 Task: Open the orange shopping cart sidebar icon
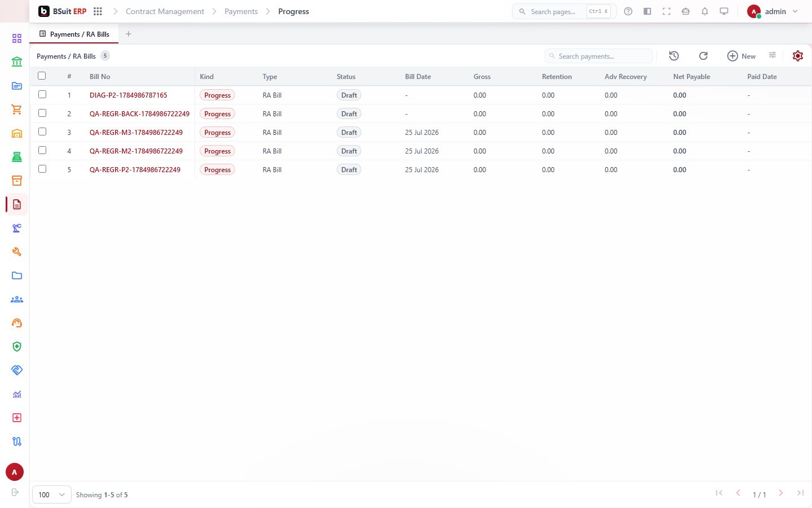click(x=17, y=110)
